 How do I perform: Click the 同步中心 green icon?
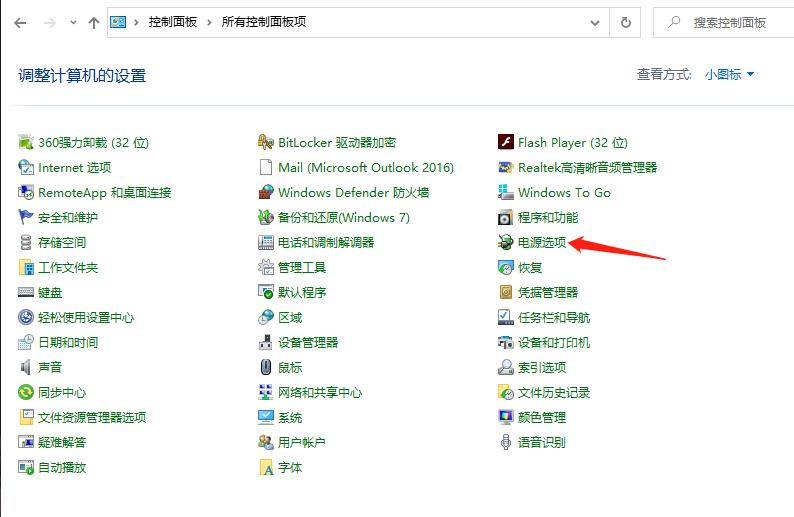click(x=25, y=392)
